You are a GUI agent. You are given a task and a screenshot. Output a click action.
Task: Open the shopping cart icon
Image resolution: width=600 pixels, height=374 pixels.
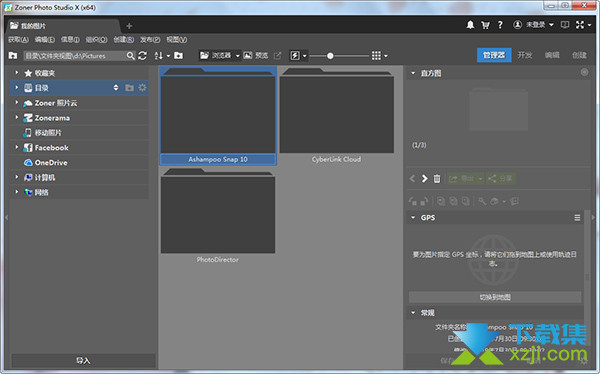pos(485,25)
